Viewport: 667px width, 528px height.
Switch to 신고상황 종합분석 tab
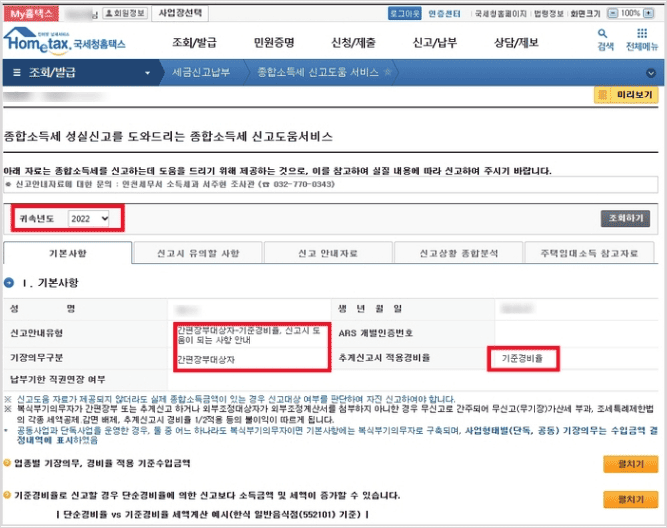click(459, 253)
